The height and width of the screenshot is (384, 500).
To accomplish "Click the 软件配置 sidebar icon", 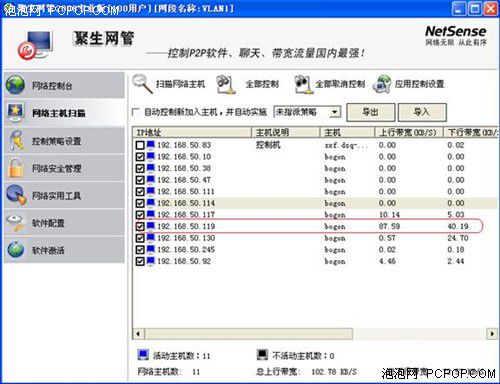I will coord(16,223).
